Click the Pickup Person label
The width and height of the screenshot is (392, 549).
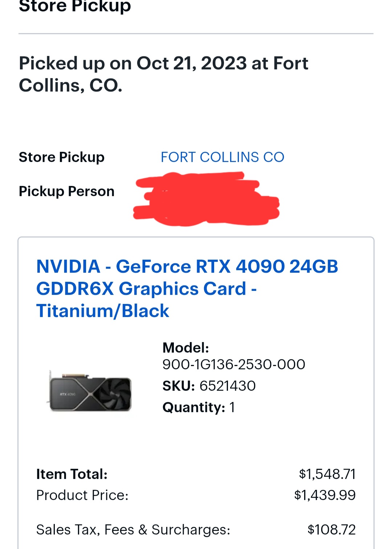[x=66, y=191]
